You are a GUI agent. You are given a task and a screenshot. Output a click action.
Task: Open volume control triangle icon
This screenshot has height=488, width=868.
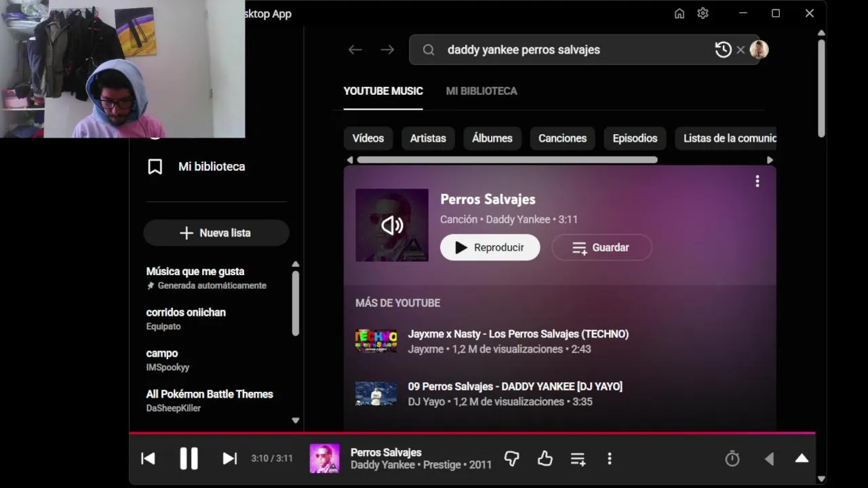(769, 459)
